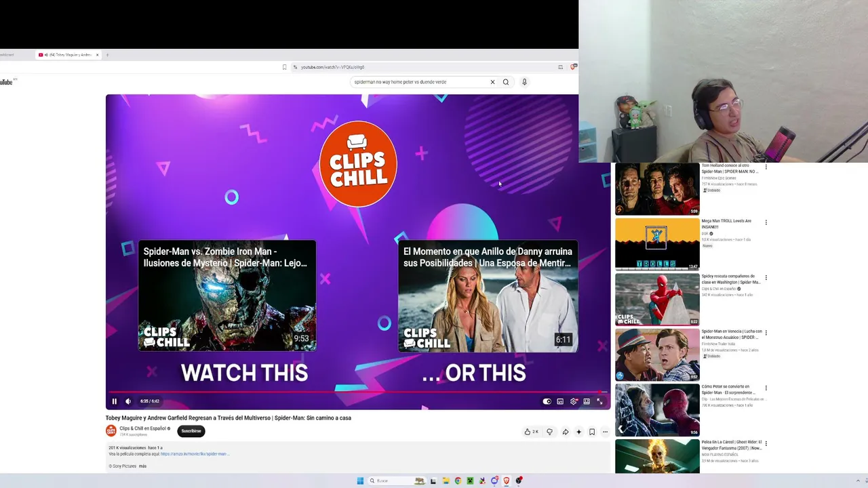Click the YouTube logo in the header

[x=7, y=82]
